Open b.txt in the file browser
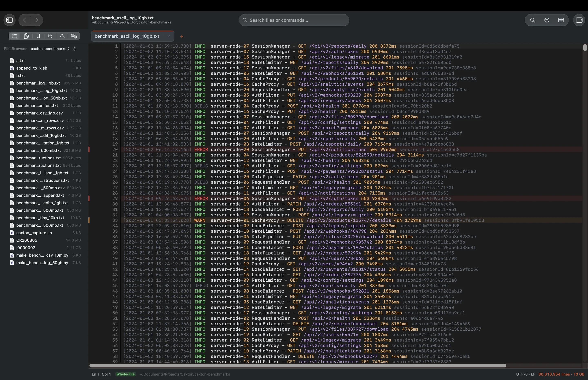588x380 pixels. click(x=45, y=76)
